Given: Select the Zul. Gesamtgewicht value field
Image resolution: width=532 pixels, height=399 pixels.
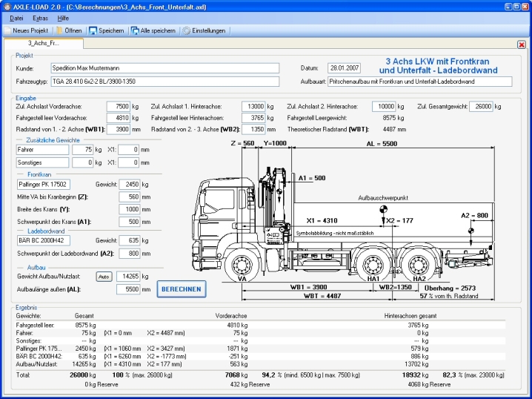Looking at the screenshot, I should click(x=480, y=107).
